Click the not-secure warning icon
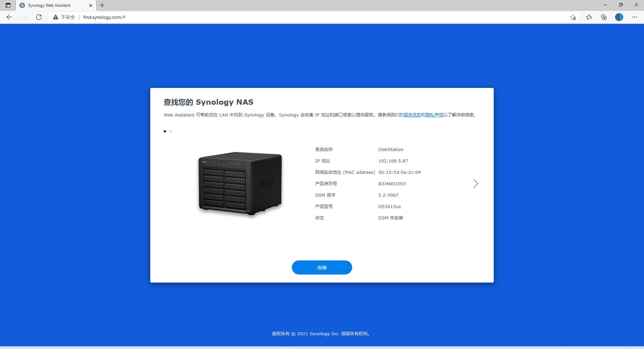Image resolution: width=644 pixels, height=349 pixels. point(56,17)
